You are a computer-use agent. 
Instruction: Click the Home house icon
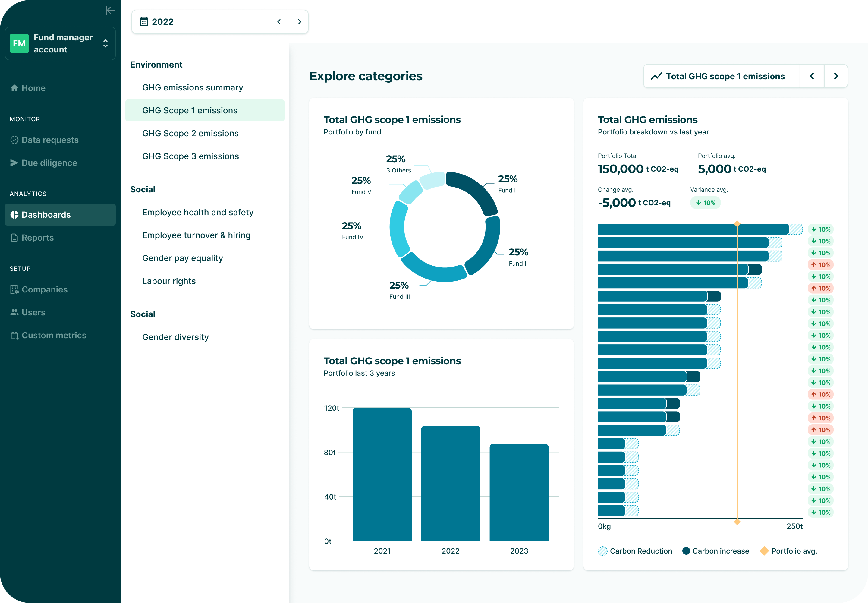(14, 88)
